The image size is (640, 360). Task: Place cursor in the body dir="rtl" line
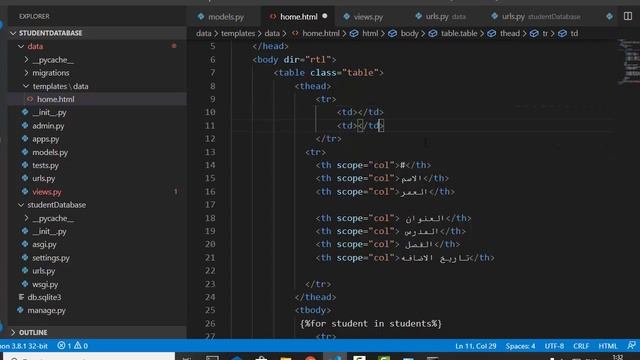294,60
